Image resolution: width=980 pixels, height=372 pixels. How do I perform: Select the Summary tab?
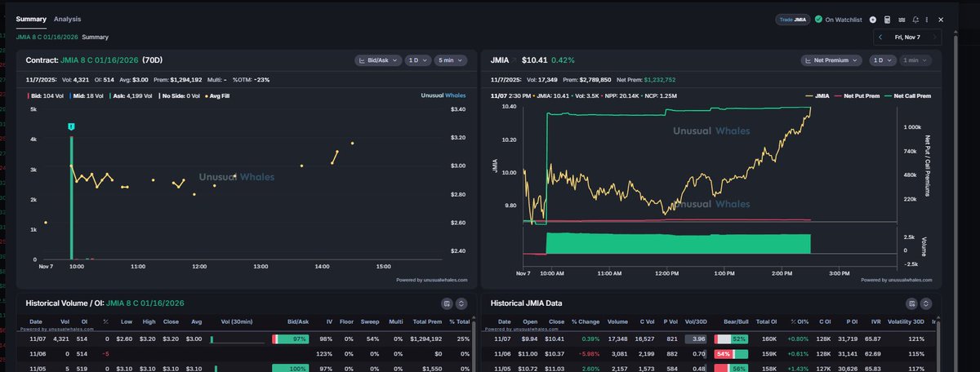[x=31, y=19]
